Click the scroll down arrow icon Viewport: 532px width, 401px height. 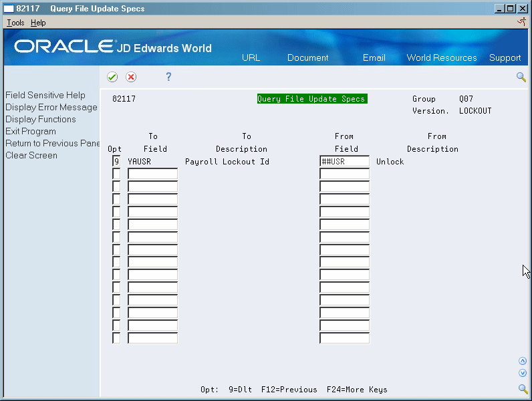(x=523, y=373)
